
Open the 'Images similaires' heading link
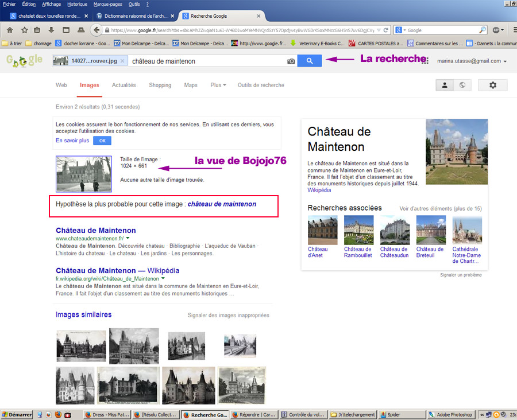click(83, 314)
